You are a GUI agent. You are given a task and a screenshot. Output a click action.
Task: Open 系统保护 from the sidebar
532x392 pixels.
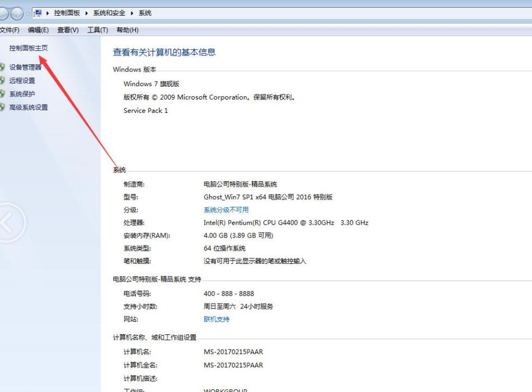(x=22, y=94)
